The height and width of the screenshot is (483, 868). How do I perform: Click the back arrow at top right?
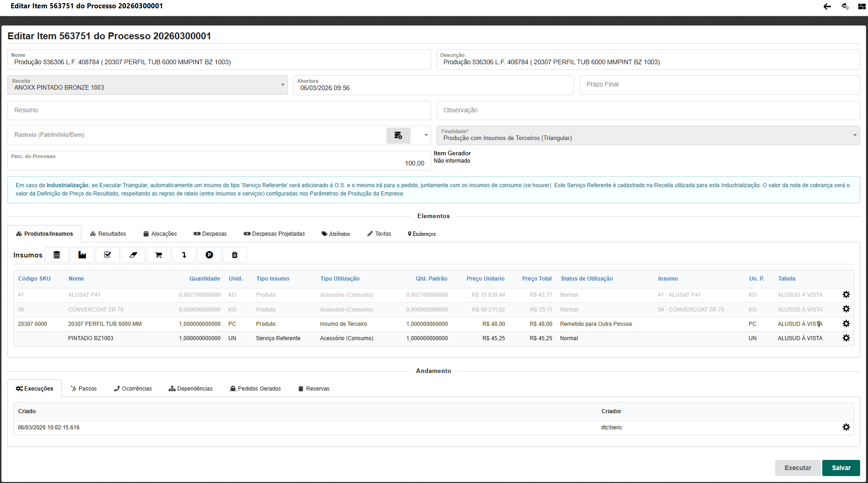coord(827,6)
